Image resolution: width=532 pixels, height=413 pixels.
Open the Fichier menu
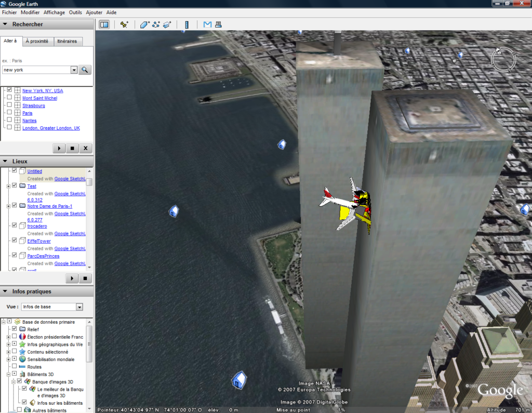[9, 12]
